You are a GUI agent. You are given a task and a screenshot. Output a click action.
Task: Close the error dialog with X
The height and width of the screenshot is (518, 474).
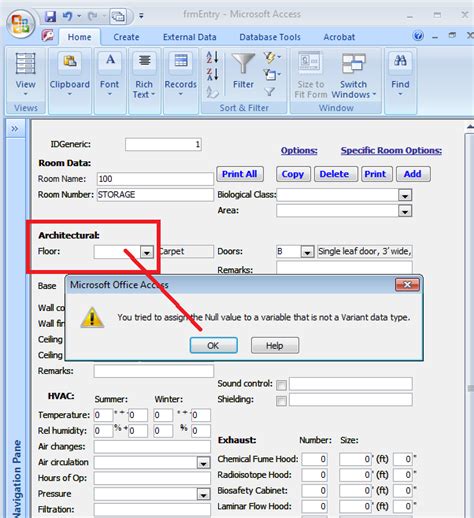point(407,285)
